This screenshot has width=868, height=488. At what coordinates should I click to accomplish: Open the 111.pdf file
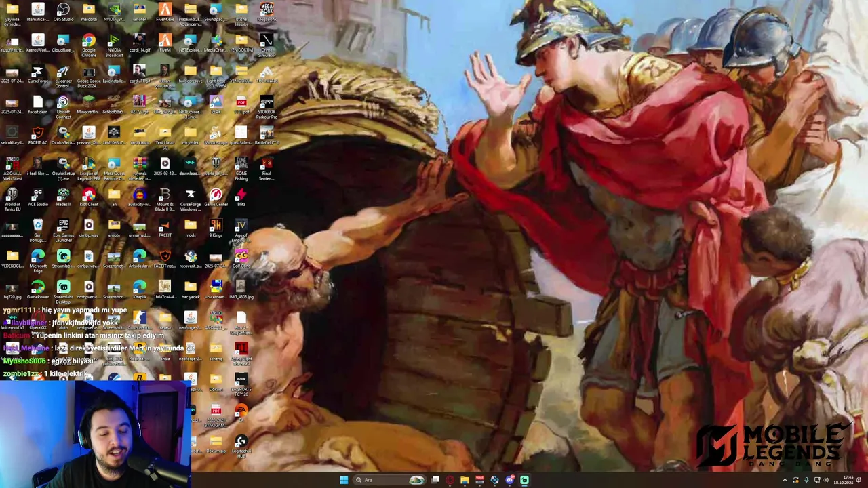pos(241,105)
